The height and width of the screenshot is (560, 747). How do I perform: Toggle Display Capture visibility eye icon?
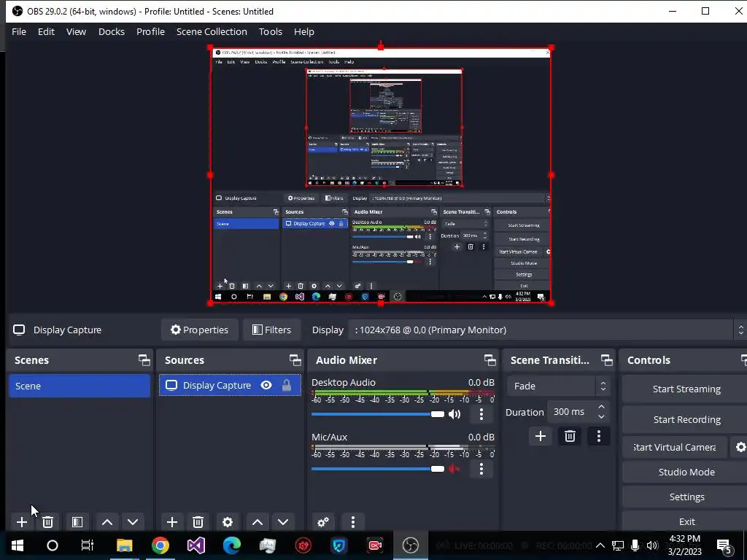(266, 385)
